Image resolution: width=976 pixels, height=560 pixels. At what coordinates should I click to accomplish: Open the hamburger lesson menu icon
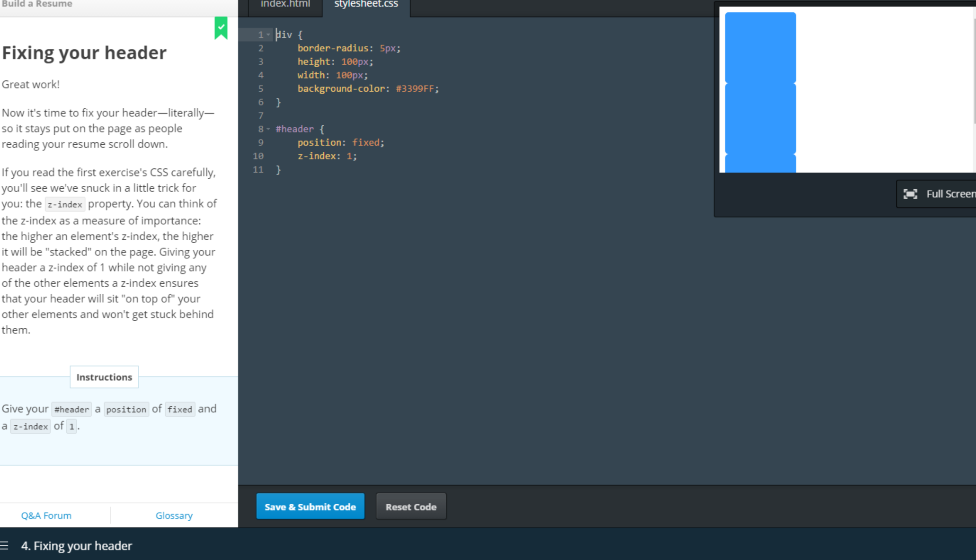point(5,546)
